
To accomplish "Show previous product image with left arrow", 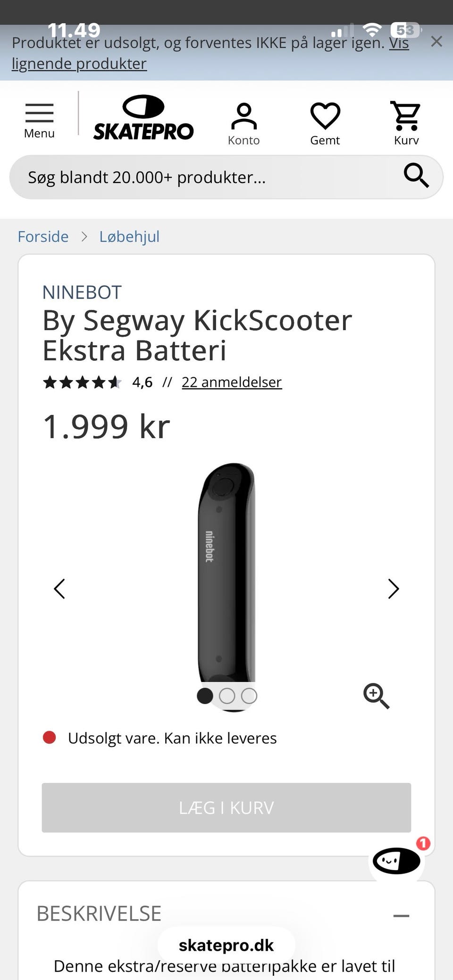I will coord(59,589).
